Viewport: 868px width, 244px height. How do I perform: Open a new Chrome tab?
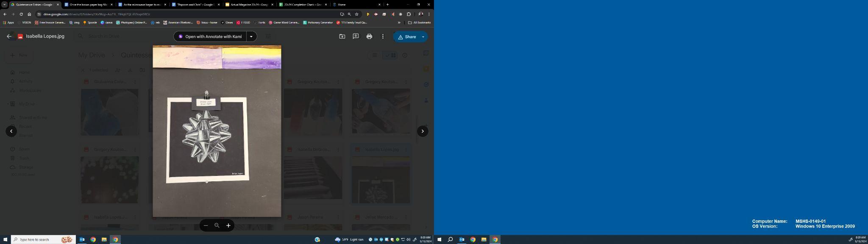tap(387, 5)
